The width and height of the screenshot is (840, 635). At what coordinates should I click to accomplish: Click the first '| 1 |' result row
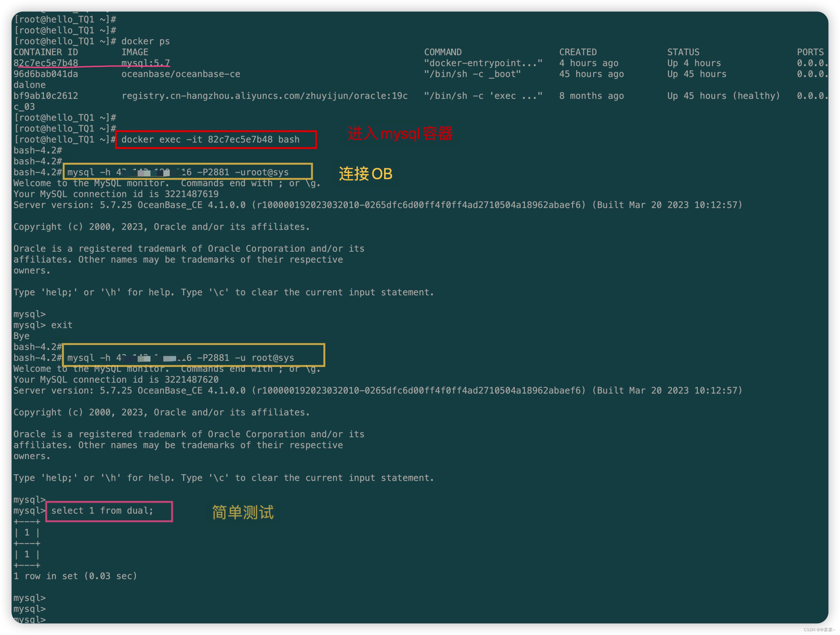pyautogui.click(x=27, y=532)
